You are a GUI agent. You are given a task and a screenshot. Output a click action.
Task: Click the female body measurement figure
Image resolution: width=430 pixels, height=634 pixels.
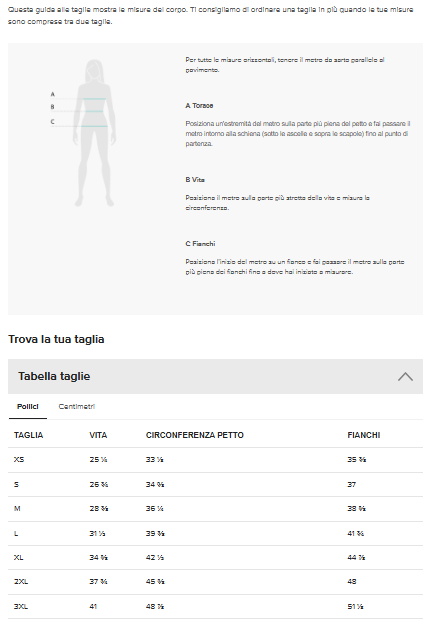[95, 133]
